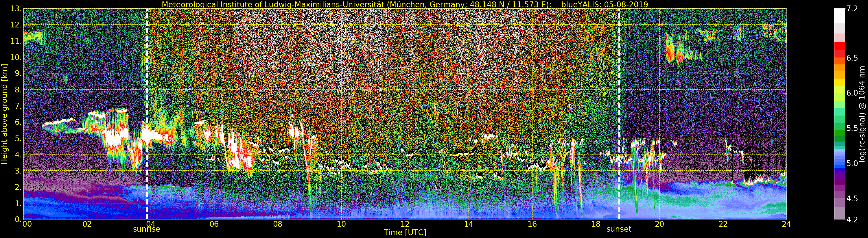Click the y-axis tick label '12.'

click(x=16, y=25)
